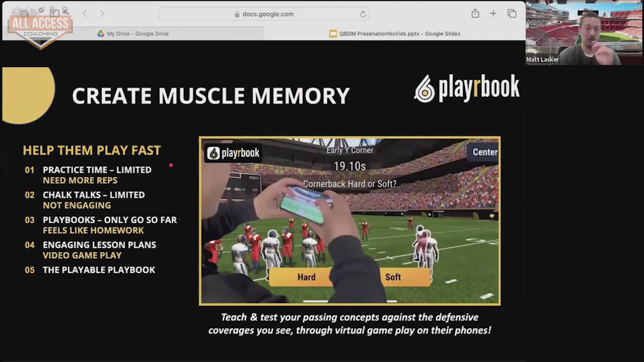Click the Center button in the game
This screenshot has height=362, width=644.
483,152
